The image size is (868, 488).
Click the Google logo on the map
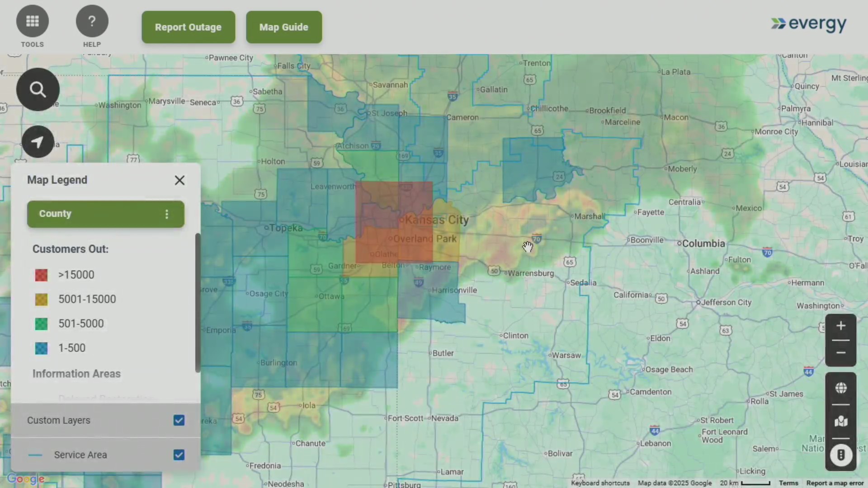point(26,479)
